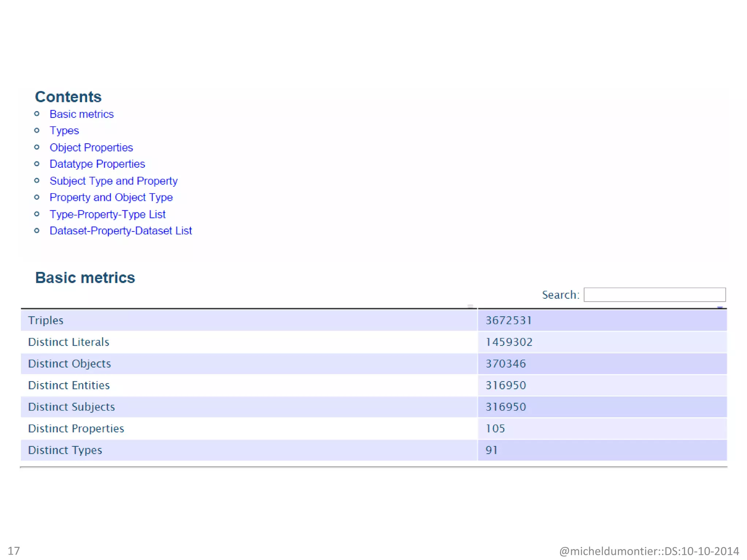The image size is (747, 560).
Task: Go to the Object Properties link
Action: coord(91,147)
